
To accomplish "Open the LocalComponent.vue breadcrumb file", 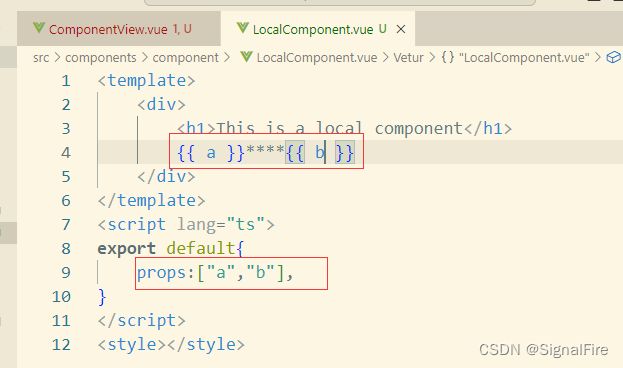I will point(317,58).
